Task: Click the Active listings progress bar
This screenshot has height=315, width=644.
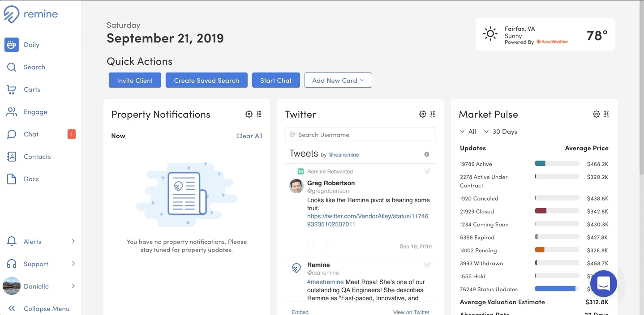Action: [x=557, y=164]
